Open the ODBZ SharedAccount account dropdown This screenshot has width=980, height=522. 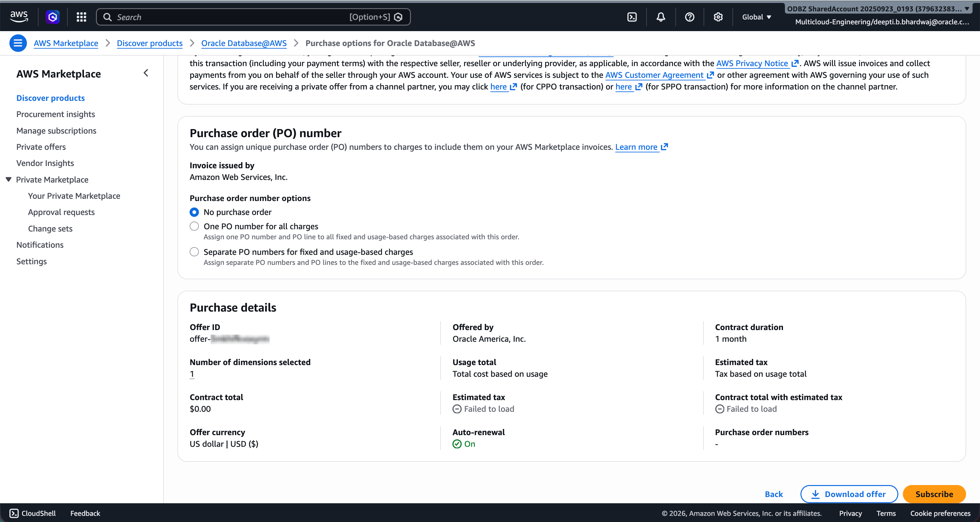click(x=878, y=9)
